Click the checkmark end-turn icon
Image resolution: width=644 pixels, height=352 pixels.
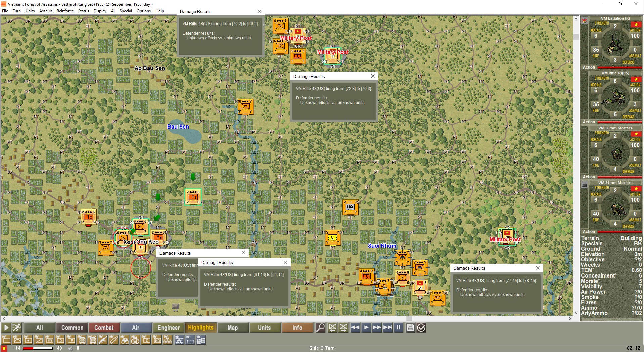pyautogui.click(x=421, y=328)
